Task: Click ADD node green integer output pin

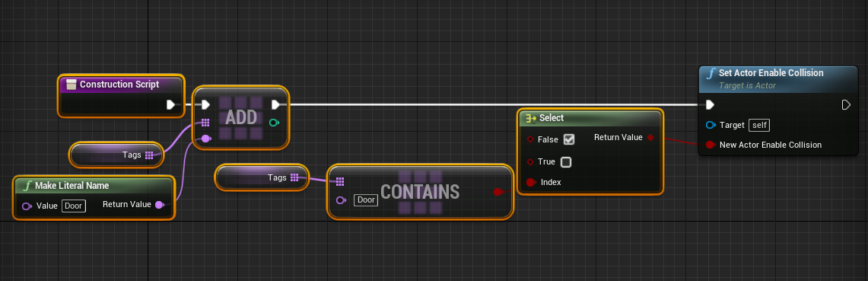Action: click(x=274, y=123)
